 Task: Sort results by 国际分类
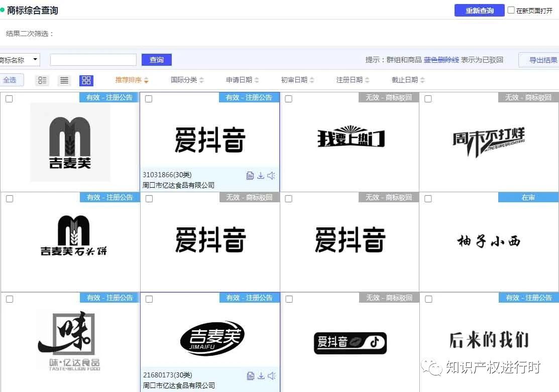(x=187, y=80)
